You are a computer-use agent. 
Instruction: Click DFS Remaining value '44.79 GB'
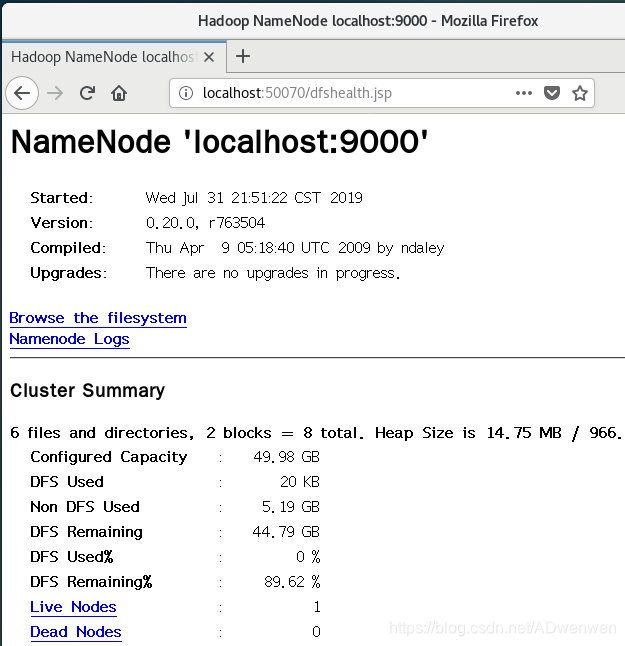[286, 532]
